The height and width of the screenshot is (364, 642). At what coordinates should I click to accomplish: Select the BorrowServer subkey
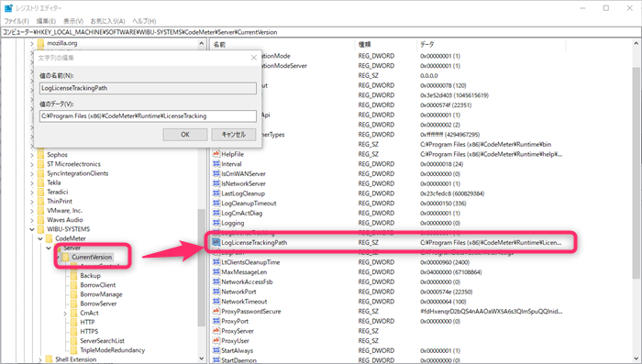tap(98, 303)
